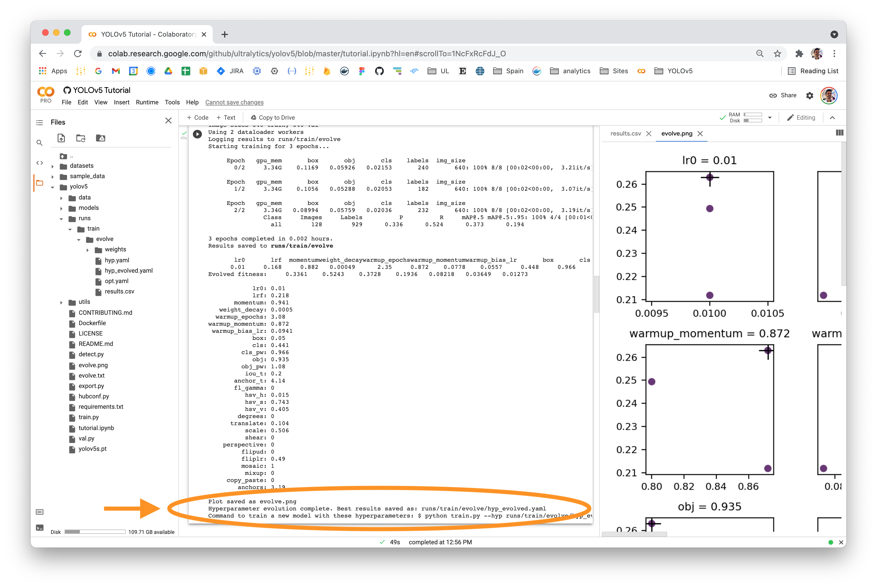Open the GitHub bookmark icon
This screenshot has width=877, height=588.
click(x=379, y=71)
